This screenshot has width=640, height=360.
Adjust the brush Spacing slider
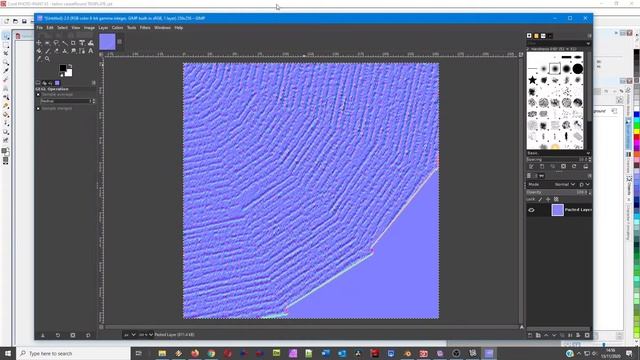pyautogui.click(x=556, y=160)
